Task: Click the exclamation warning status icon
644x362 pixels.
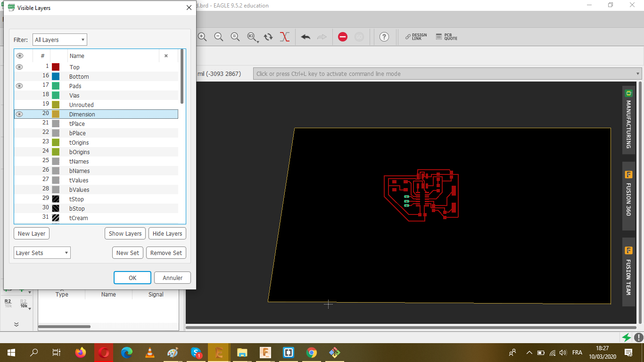Action: click(x=638, y=337)
